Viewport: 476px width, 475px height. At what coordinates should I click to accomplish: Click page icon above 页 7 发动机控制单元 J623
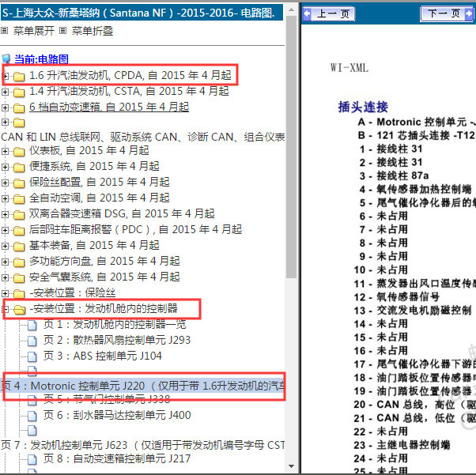(32, 431)
